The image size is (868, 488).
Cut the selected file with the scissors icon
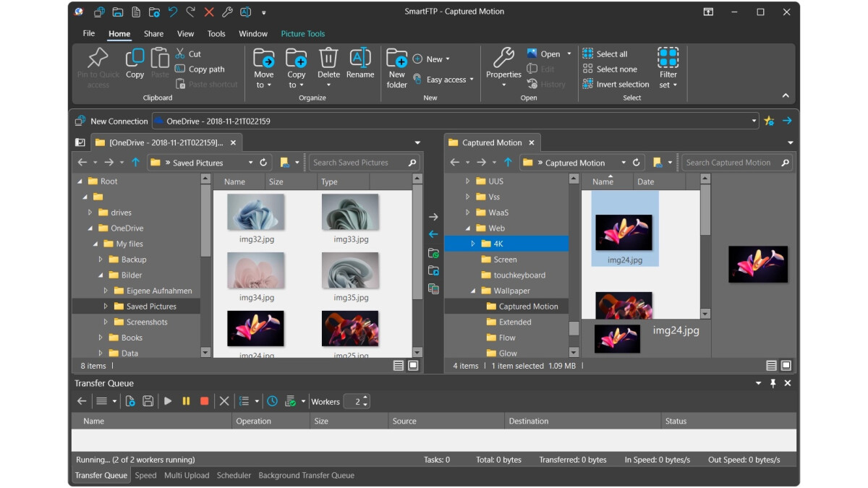tap(180, 53)
